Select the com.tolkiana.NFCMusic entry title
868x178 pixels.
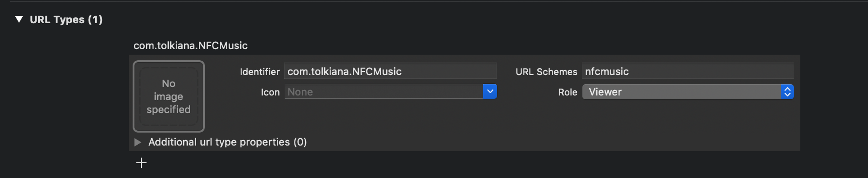click(191, 45)
